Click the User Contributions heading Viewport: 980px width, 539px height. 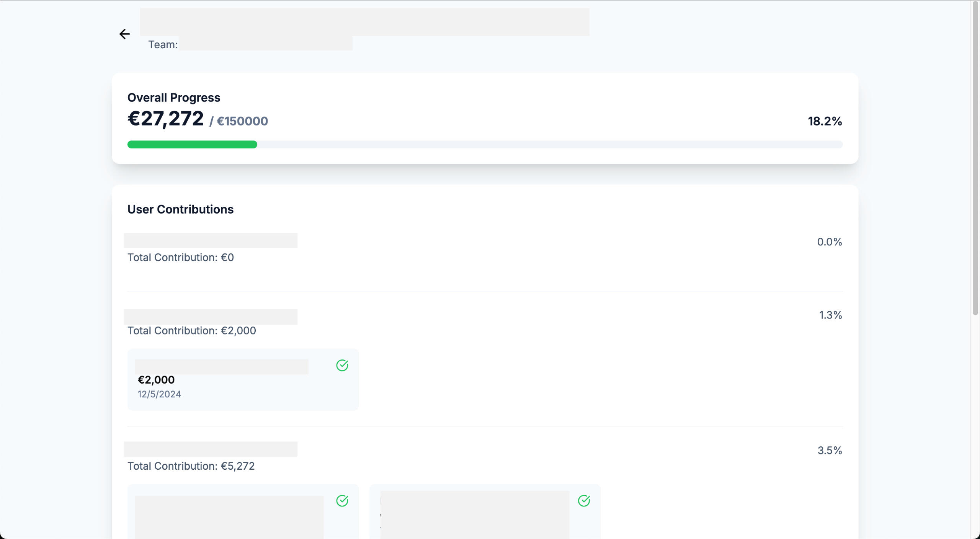click(180, 209)
